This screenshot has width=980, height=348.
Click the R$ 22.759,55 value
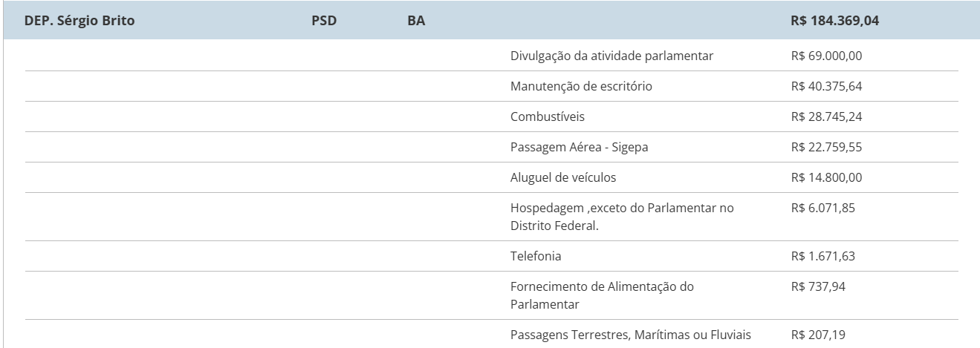point(827,147)
